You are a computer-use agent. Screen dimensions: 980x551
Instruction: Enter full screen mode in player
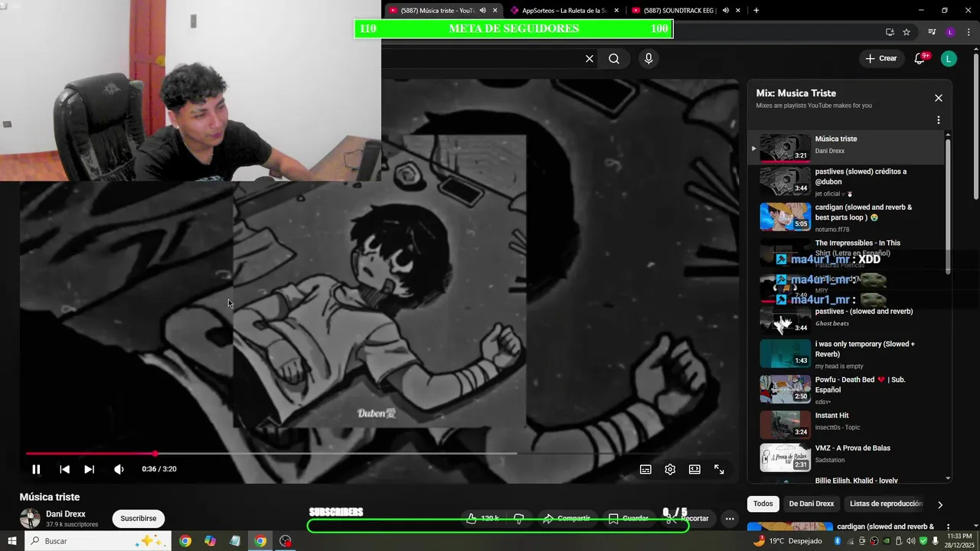point(719,469)
